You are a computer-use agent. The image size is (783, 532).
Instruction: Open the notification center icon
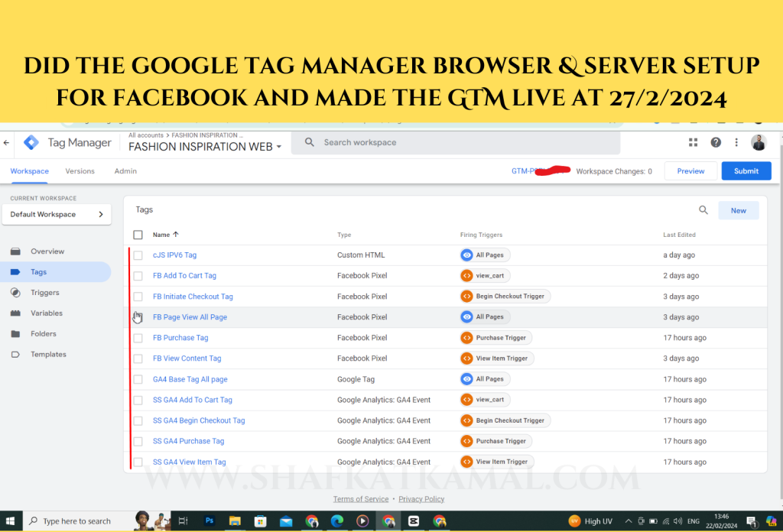[752, 521]
